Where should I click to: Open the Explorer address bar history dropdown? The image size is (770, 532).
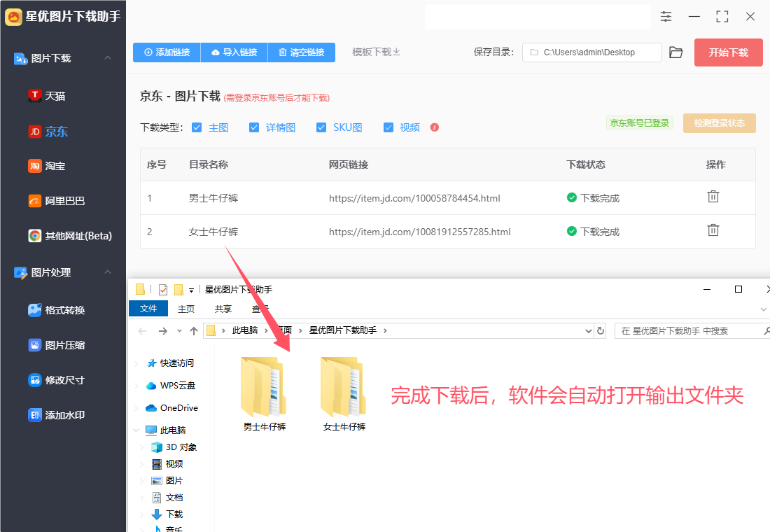588,331
